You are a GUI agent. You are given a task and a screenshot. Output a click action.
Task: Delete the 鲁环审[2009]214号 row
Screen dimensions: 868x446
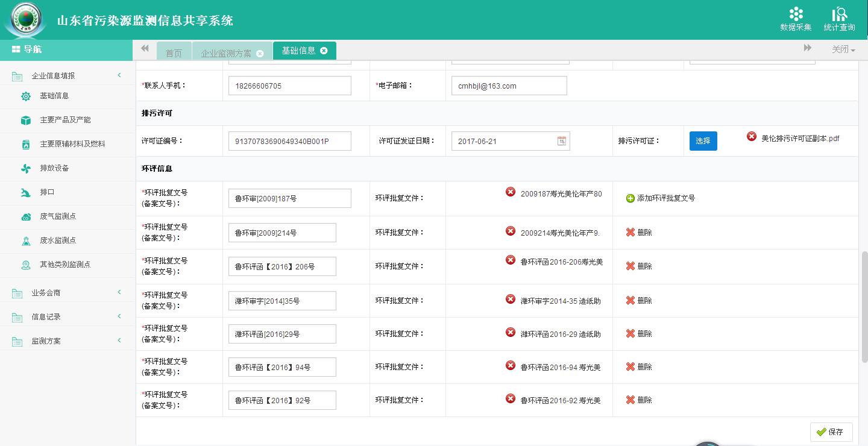click(638, 233)
